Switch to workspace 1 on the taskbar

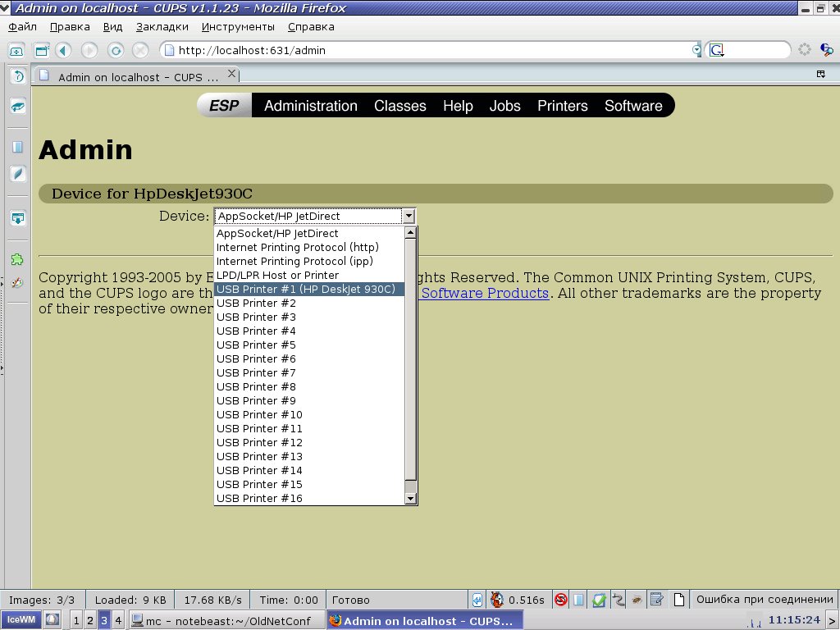[x=76, y=620]
